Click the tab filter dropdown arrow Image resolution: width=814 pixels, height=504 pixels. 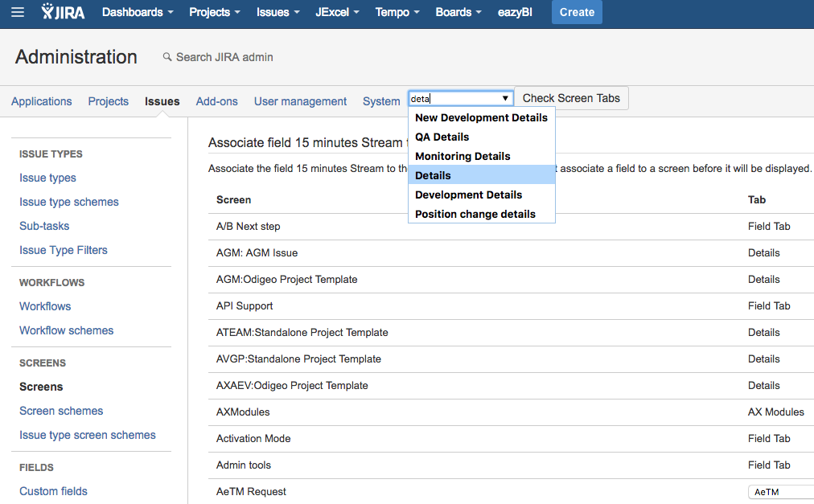point(505,98)
